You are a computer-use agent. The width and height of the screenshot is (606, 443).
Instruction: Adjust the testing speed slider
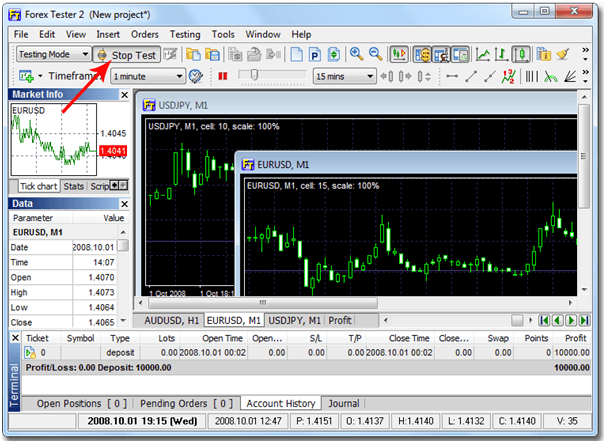[x=254, y=75]
